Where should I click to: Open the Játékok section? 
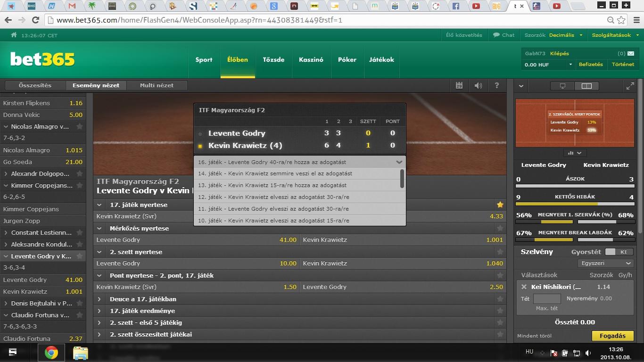tap(381, 60)
